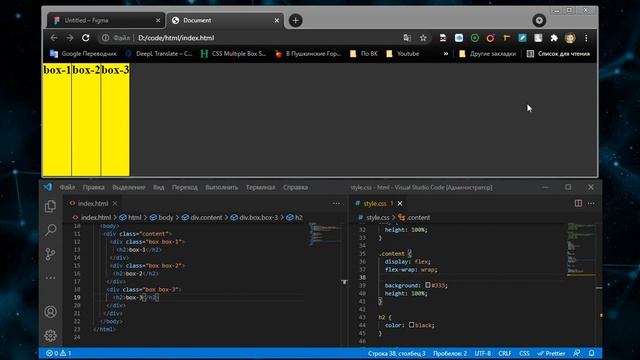Open the Правка menu in VS Code
The width and height of the screenshot is (640, 360).
pos(93,187)
